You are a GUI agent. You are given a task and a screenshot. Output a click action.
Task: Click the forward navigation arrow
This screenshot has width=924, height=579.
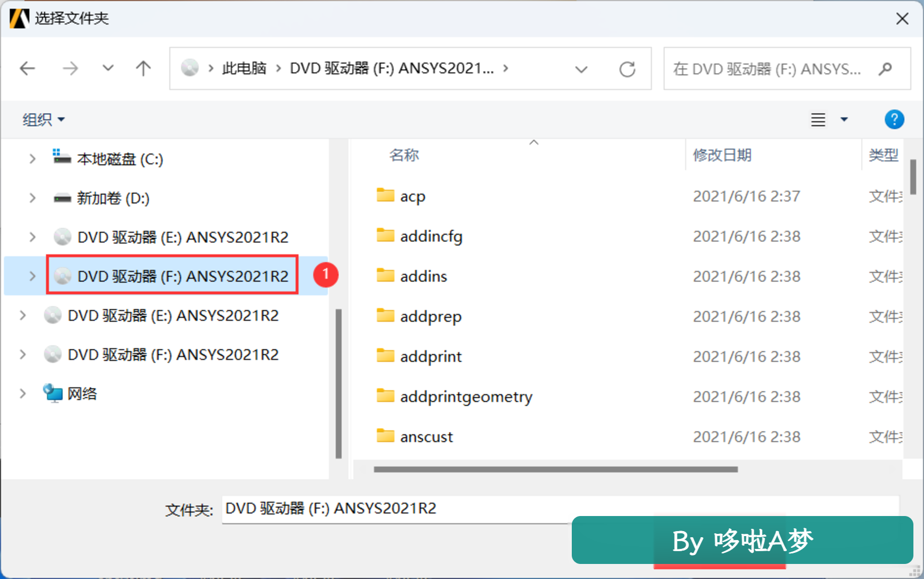coord(70,69)
